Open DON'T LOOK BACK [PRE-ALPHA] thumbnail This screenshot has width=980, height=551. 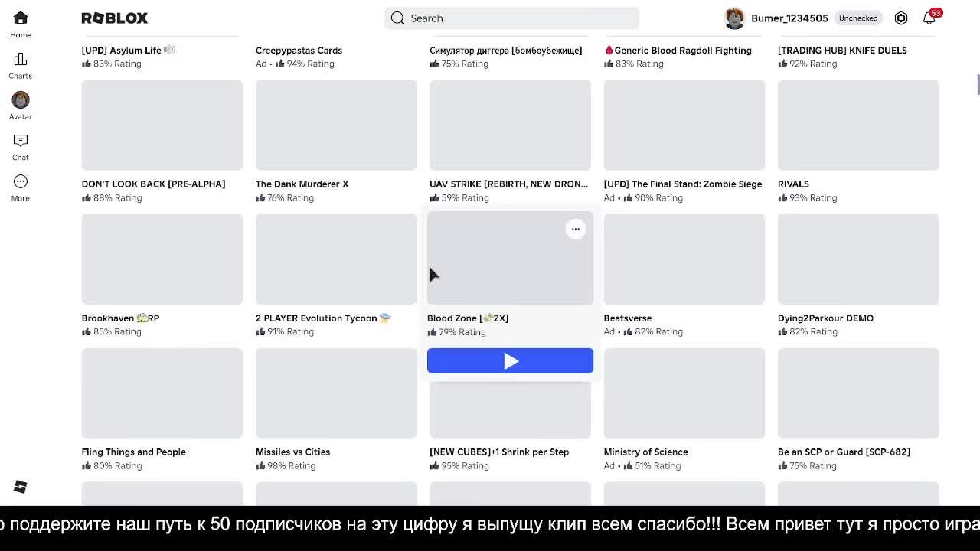point(162,125)
